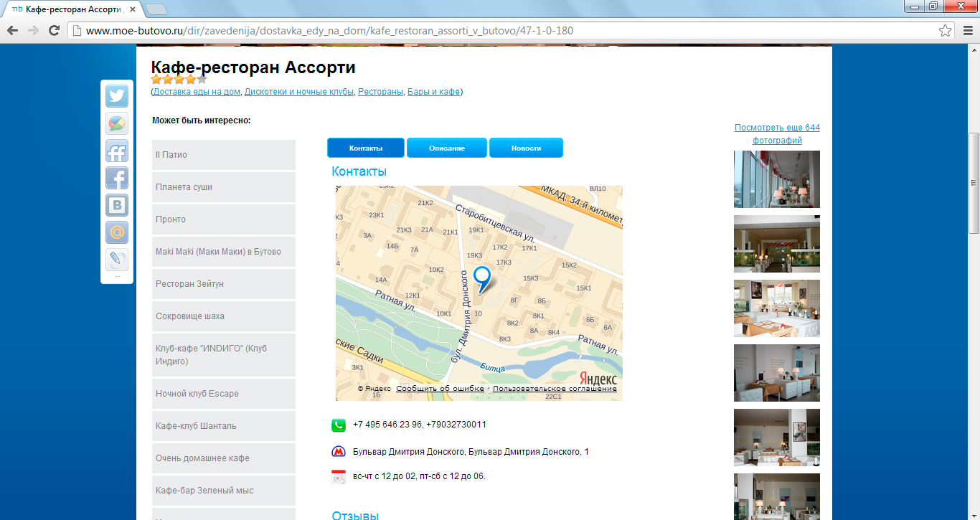The width and height of the screenshot is (980, 520).
Task: Open Пронто list item
Action: tap(224, 219)
